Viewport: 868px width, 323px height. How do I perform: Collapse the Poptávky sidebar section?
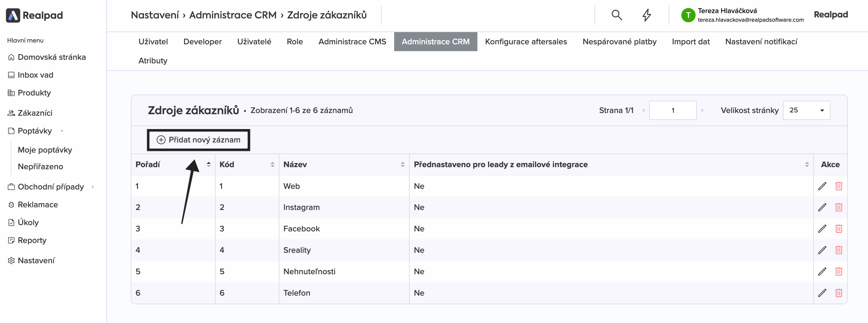[62, 131]
